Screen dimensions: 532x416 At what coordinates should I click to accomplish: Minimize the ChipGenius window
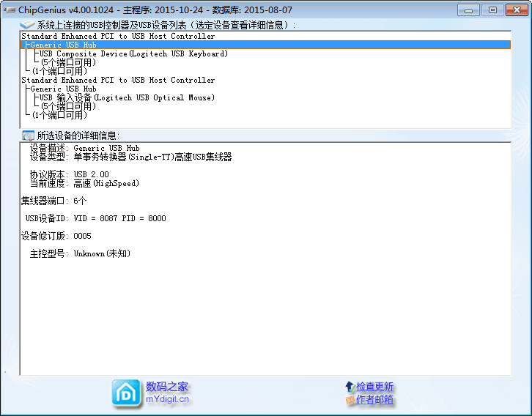470,10
